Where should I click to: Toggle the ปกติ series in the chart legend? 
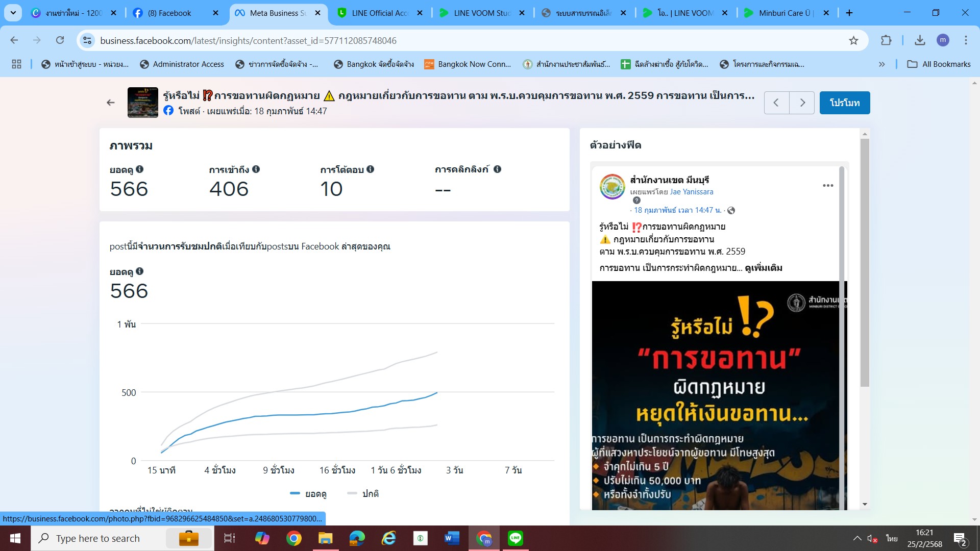click(362, 493)
